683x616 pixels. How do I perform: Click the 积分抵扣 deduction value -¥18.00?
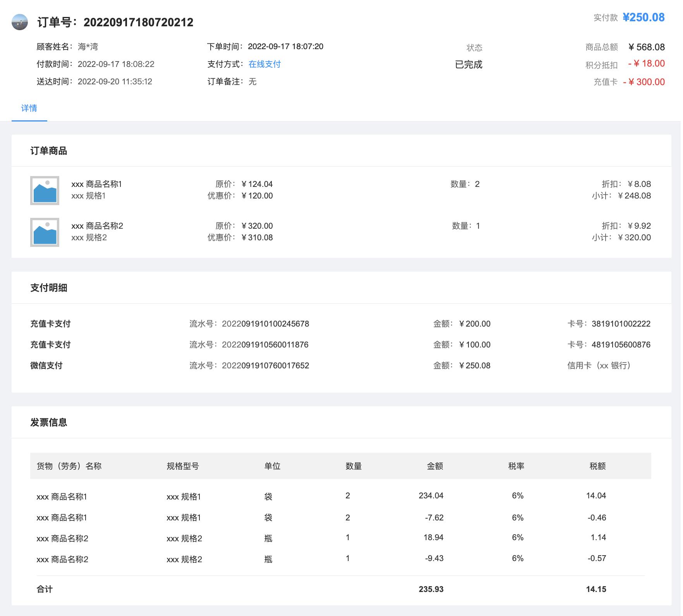646,64
